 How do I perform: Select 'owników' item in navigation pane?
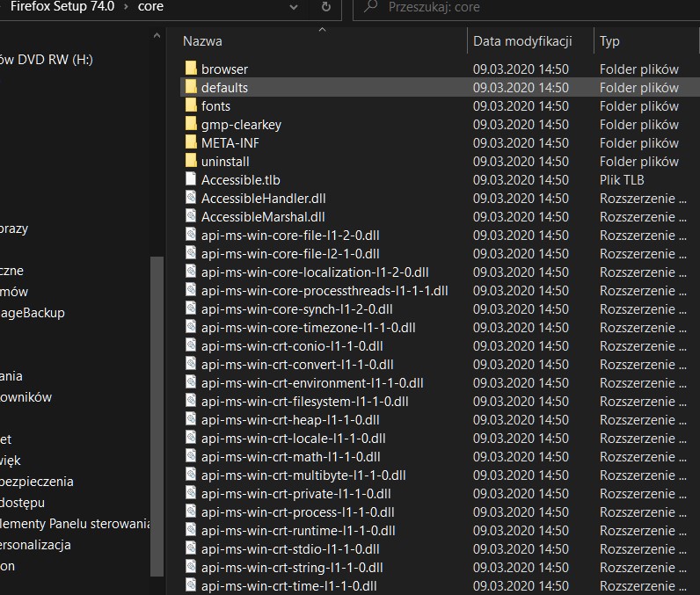click(26, 397)
